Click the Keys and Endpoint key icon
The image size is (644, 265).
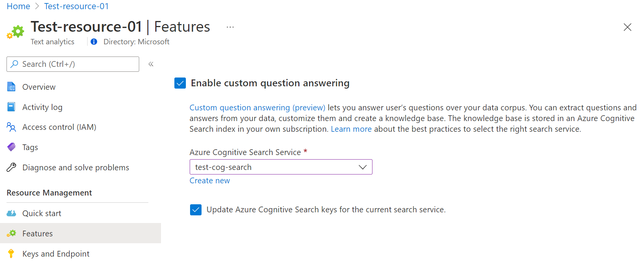[x=11, y=254]
